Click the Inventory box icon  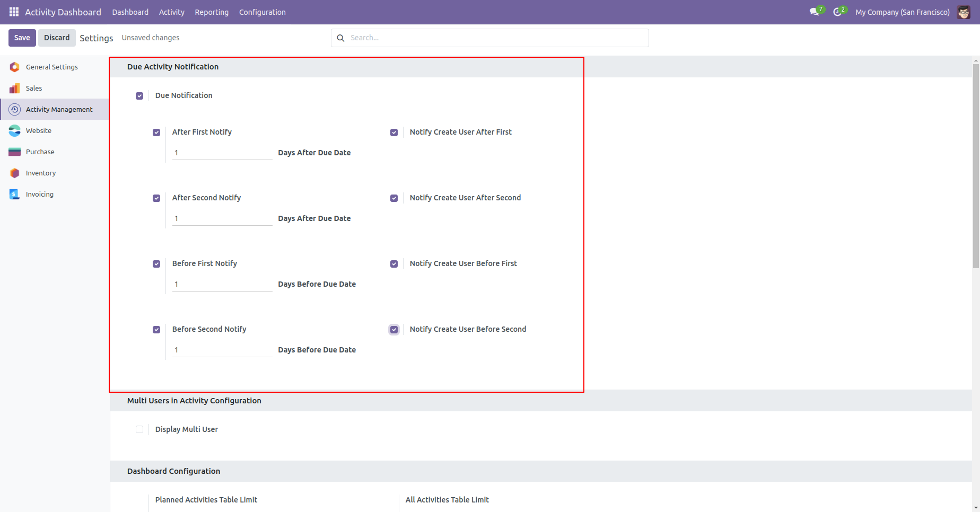15,173
